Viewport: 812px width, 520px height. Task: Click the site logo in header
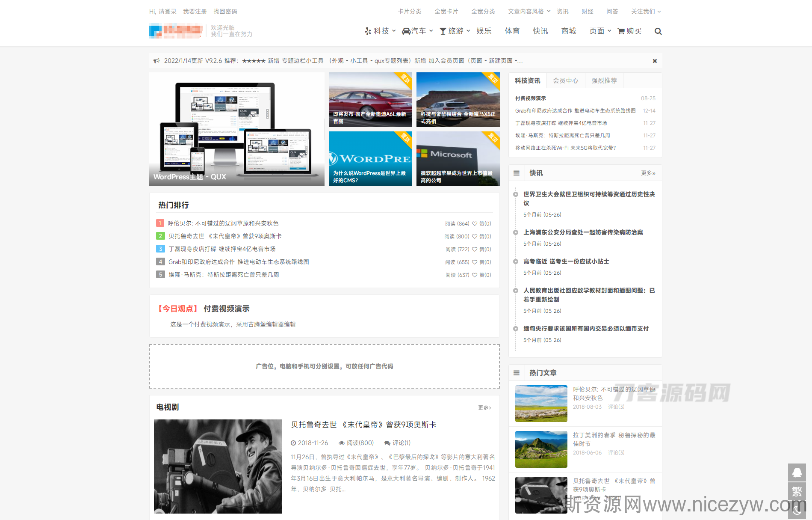coord(176,31)
